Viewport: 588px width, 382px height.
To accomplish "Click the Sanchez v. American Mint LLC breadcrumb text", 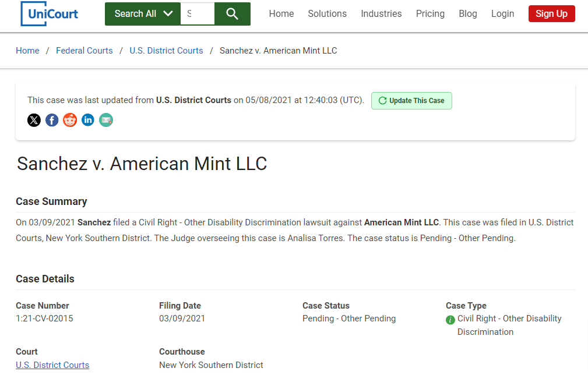I will pyautogui.click(x=278, y=51).
